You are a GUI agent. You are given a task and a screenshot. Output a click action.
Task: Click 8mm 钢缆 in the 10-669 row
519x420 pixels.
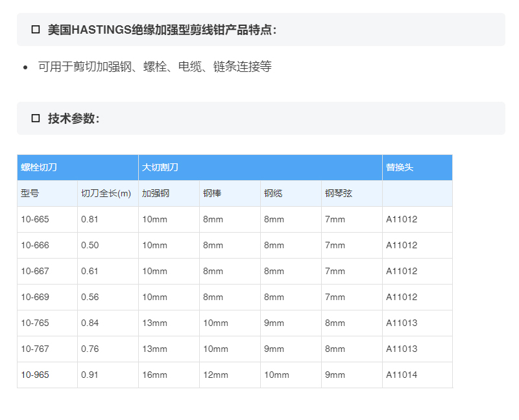point(274,297)
